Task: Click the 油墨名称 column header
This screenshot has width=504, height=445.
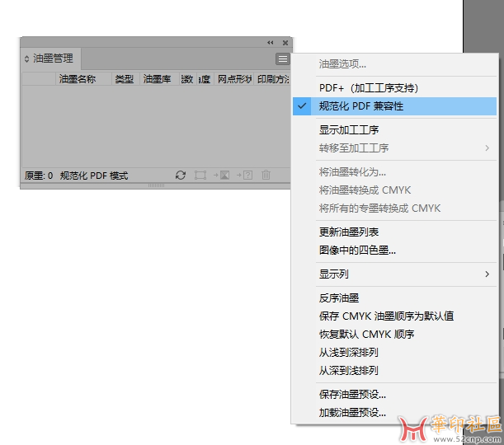Action: (x=83, y=79)
